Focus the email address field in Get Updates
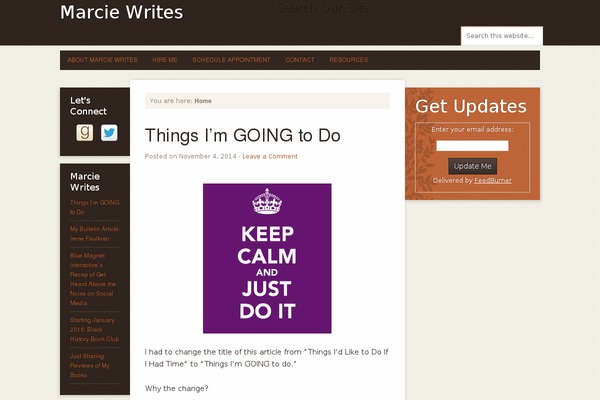The width and height of the screenshot is (600, 400). click(x=472, y=146)
